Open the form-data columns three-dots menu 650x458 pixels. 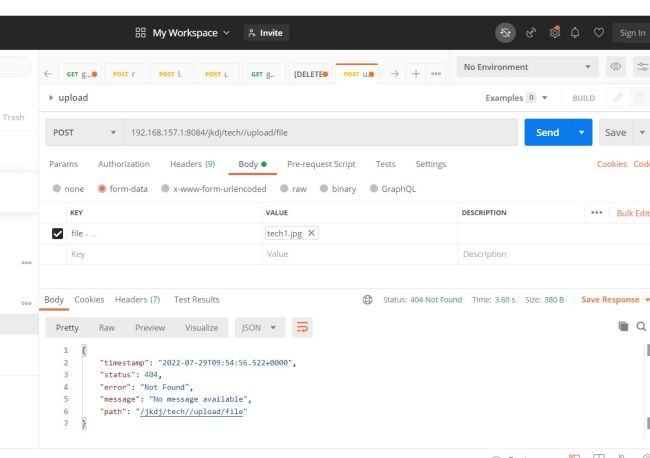click(597, 213)
